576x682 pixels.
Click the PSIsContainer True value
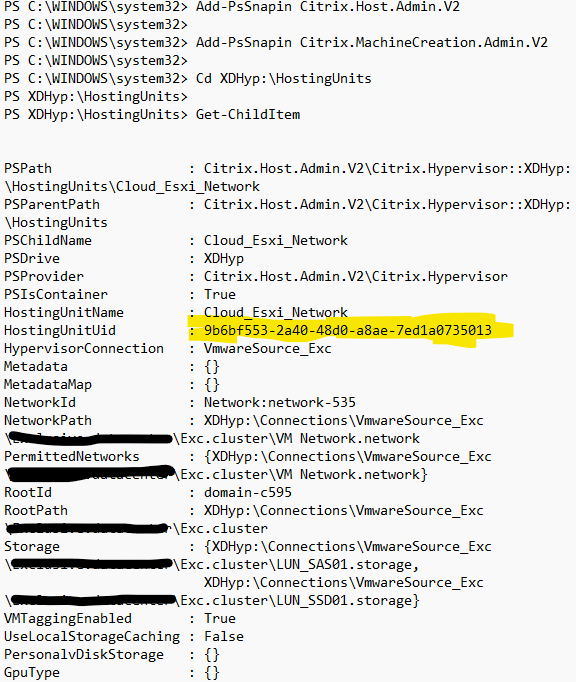tap(220, 294)
